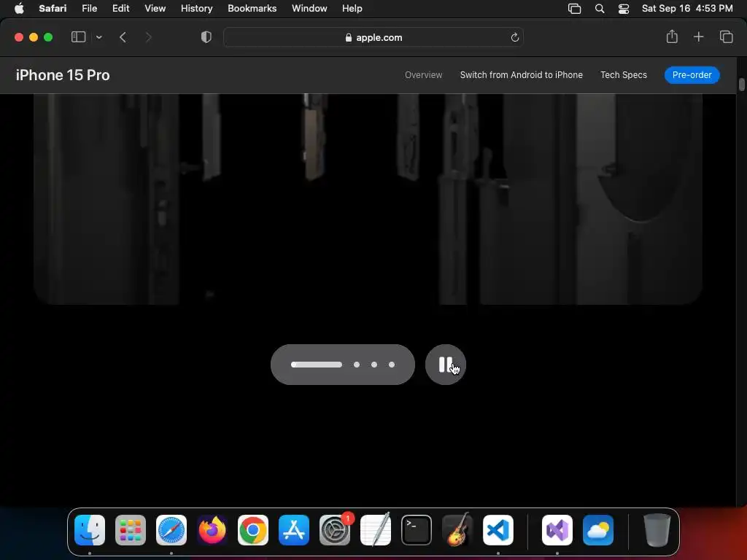Open the Edit menu
Image resolution: width=747 pixels, height=560 pixels.
pos(120,8)
